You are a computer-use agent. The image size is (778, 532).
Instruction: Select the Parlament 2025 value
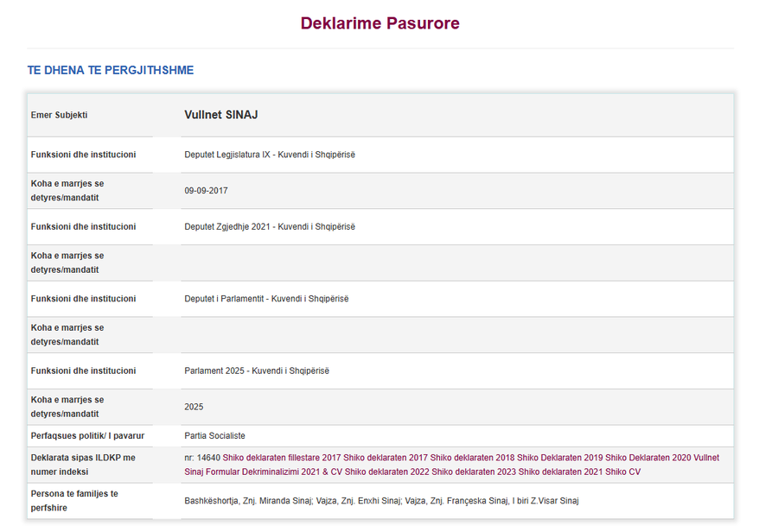(x=257, y=370)
